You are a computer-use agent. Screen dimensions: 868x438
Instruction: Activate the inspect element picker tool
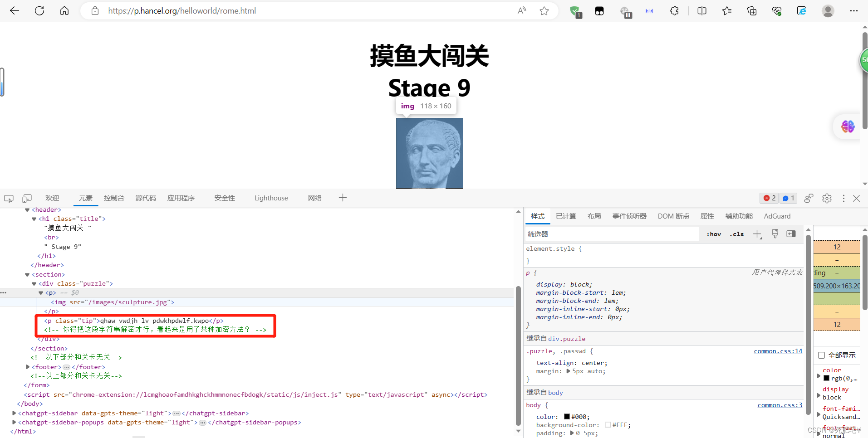[9, 198]
